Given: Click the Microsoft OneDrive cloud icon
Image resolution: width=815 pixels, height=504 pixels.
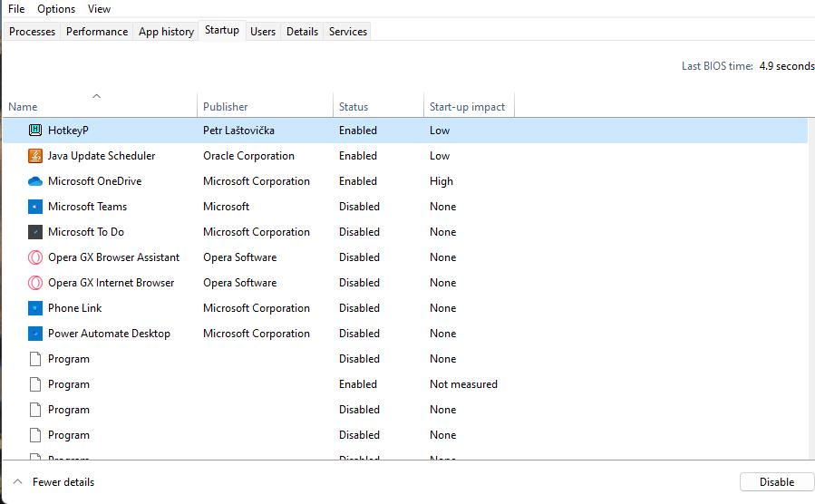Looking at the screenshot, I should click(35, 181).
